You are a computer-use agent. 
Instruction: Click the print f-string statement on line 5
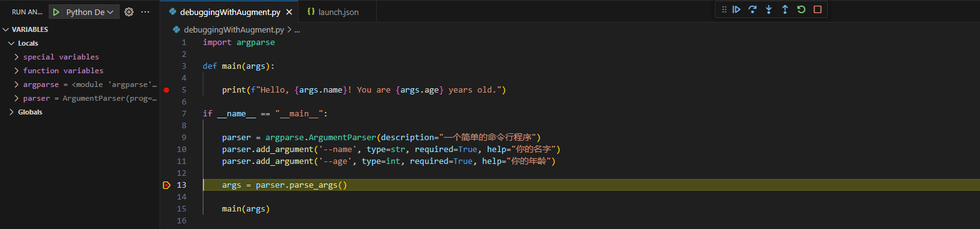(x=364, y=90)
